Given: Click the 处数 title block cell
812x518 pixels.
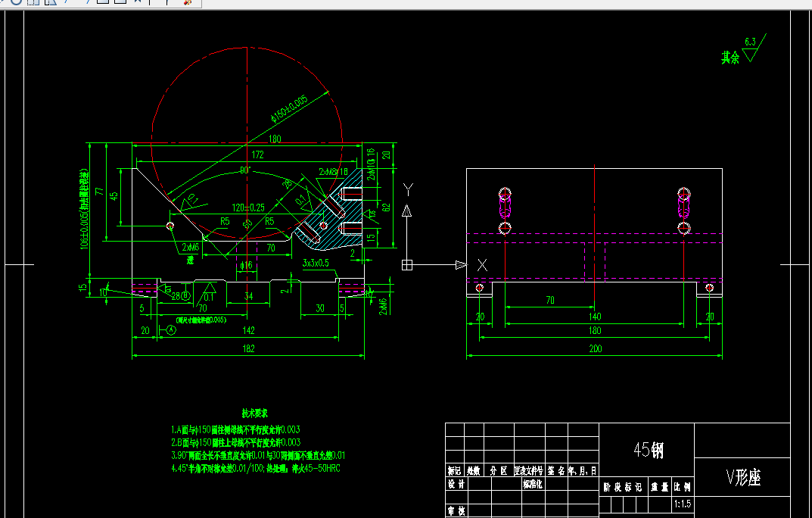Looking at the screenshot, I should pyautogui.click(x=474, y=470).
